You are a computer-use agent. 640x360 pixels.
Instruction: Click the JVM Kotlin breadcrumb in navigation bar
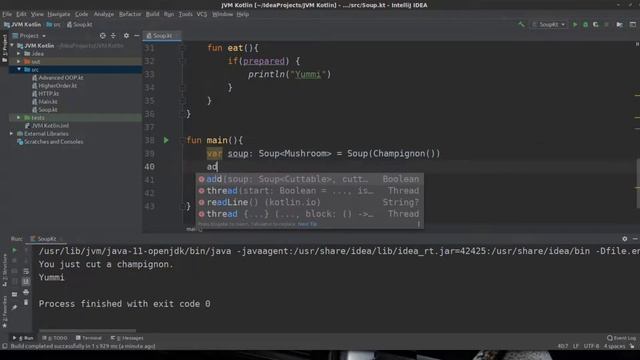click(x=22, y=24)
